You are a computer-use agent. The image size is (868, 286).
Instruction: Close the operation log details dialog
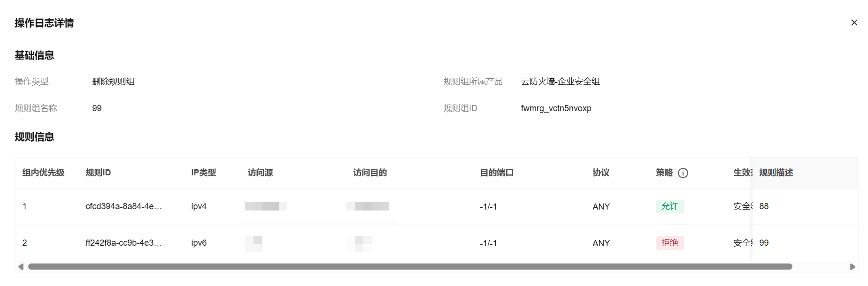point(854,23)
